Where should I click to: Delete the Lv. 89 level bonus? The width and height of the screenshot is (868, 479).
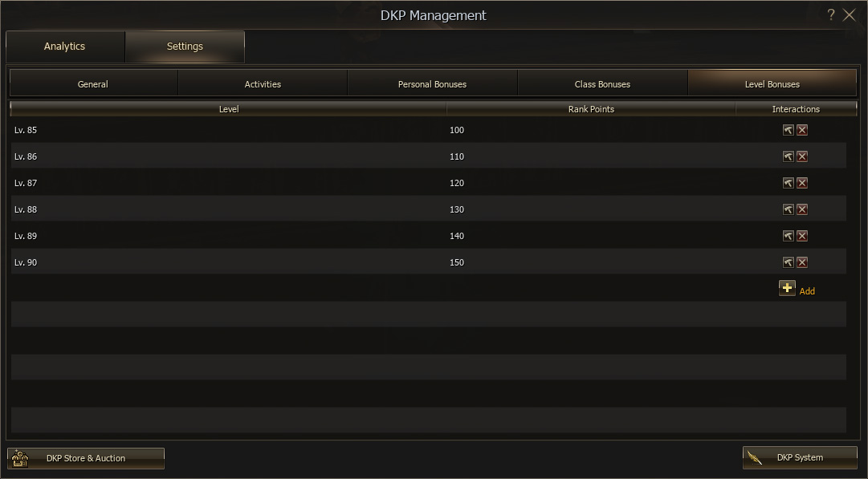pyautogui.click(x=802, y=236)
